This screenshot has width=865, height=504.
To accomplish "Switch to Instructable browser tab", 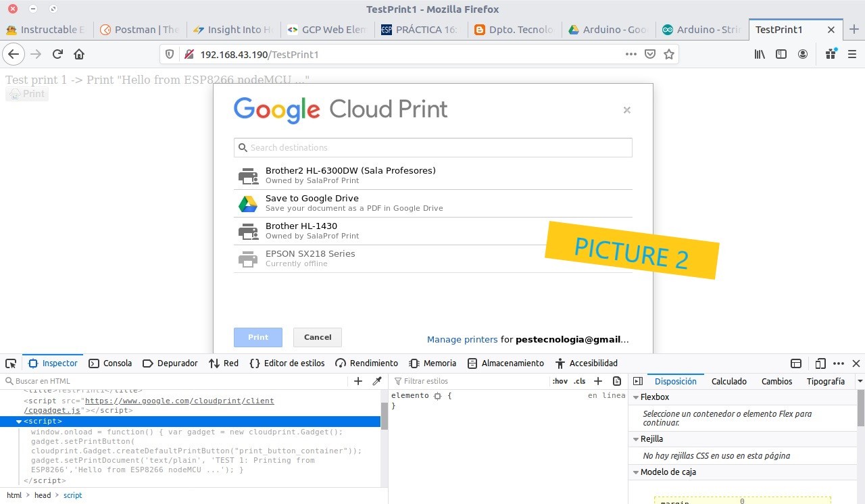I will tap(46, 30).
